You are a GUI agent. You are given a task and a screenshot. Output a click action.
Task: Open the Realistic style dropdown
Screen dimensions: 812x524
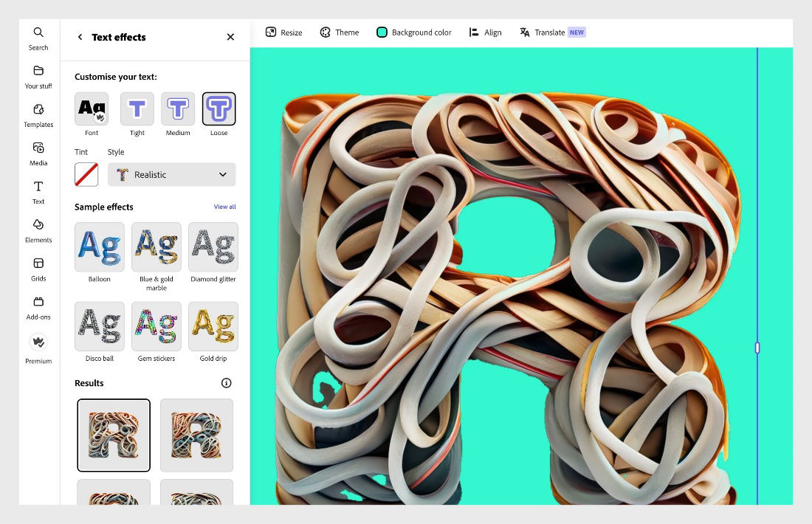(x=171, y=174)
